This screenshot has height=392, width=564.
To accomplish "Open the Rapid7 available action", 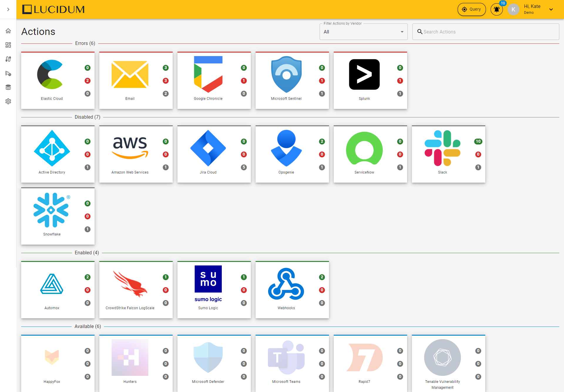I will click(370, 363).
